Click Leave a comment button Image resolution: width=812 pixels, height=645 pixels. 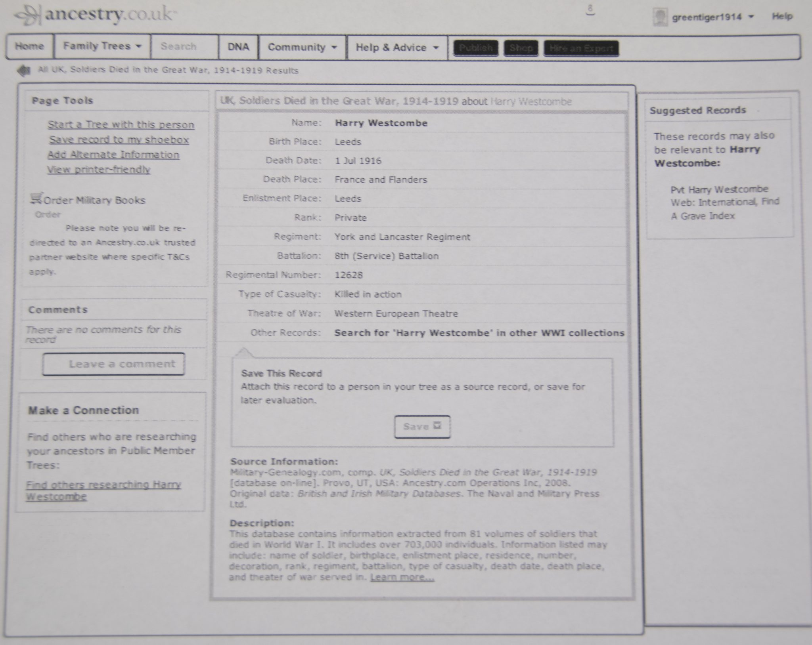point(114,364)
